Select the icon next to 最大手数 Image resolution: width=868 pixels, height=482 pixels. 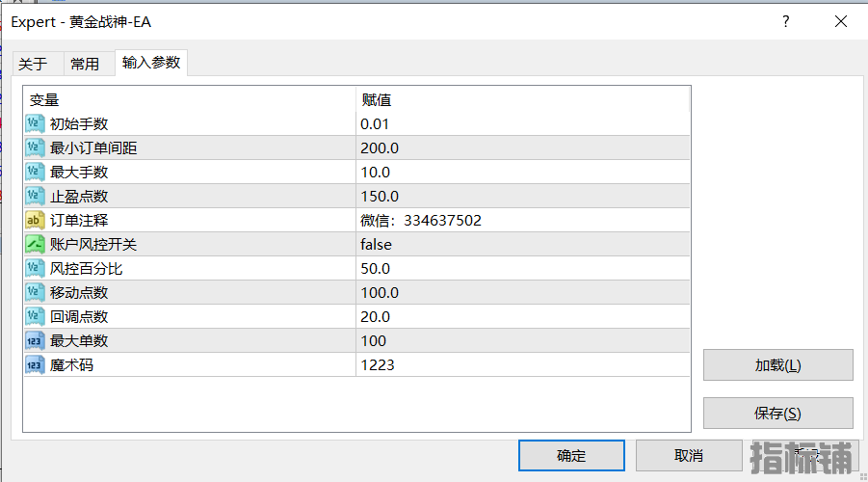tap(35, 172)
